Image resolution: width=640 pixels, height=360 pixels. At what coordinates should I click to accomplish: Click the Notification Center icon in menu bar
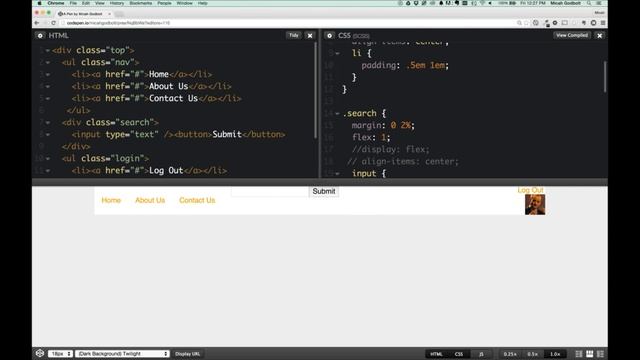[599, 3]
